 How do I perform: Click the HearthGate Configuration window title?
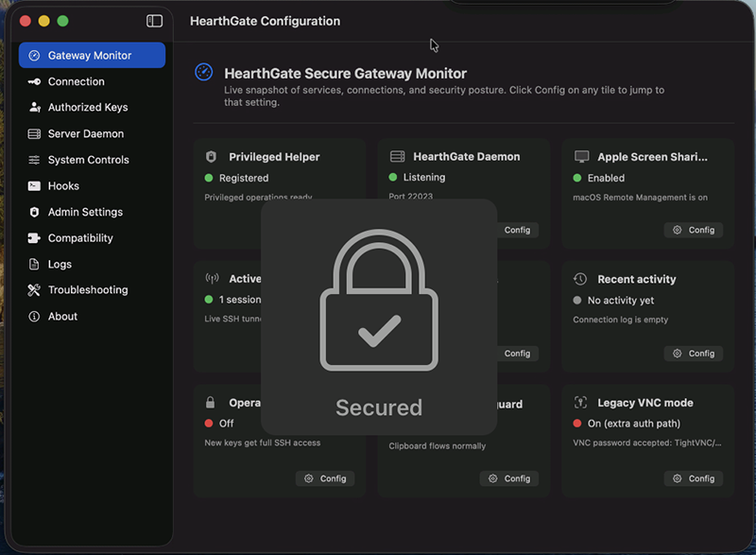pos(265,21)
